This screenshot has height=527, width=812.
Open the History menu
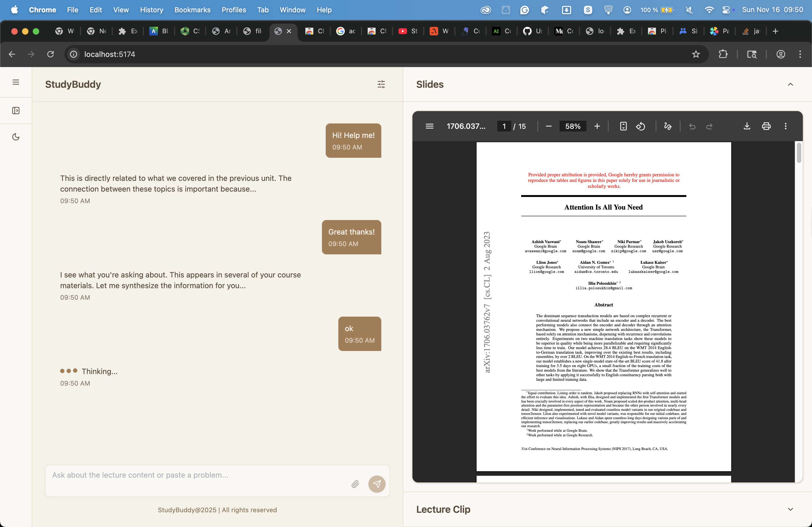pos(151,10)
